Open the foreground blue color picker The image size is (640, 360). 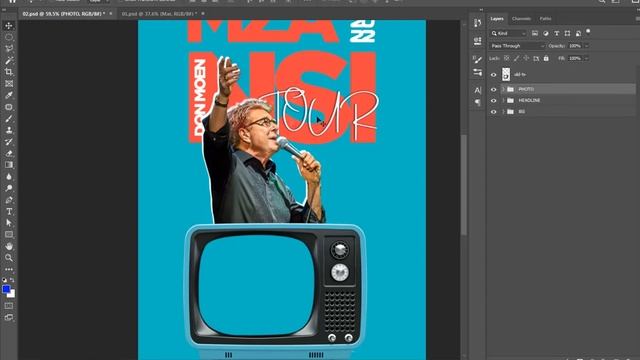click(x=6, y=289)
